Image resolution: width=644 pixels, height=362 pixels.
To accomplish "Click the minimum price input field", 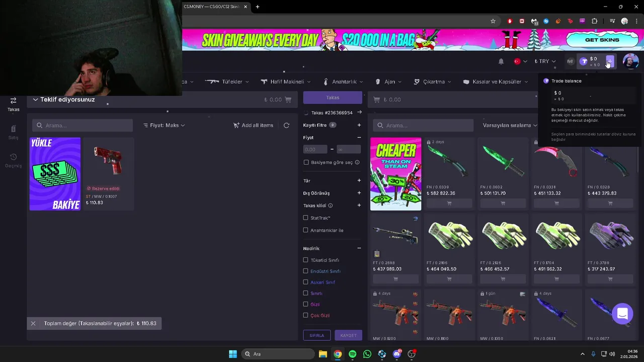I will pos(315,149).
